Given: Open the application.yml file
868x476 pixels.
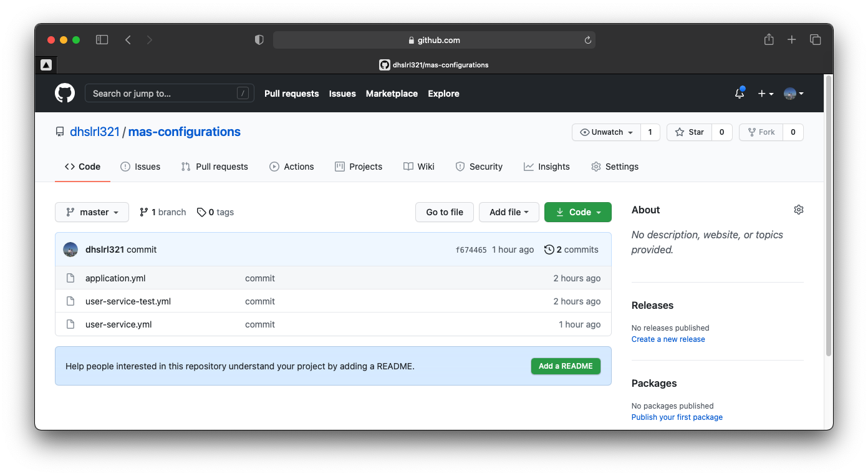Looking at the screenshot, I should tap(115, 278).
